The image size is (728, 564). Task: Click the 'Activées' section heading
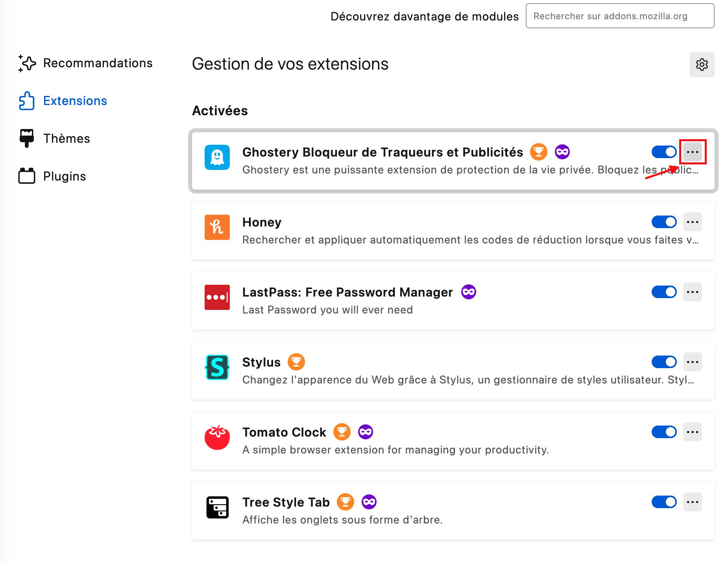click(220, 111)
